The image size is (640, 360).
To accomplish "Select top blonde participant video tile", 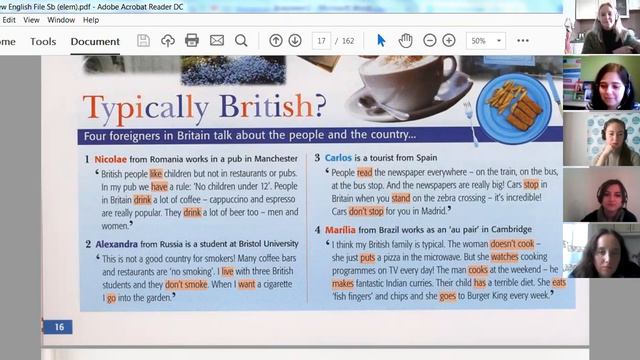I will pos(603,27).
